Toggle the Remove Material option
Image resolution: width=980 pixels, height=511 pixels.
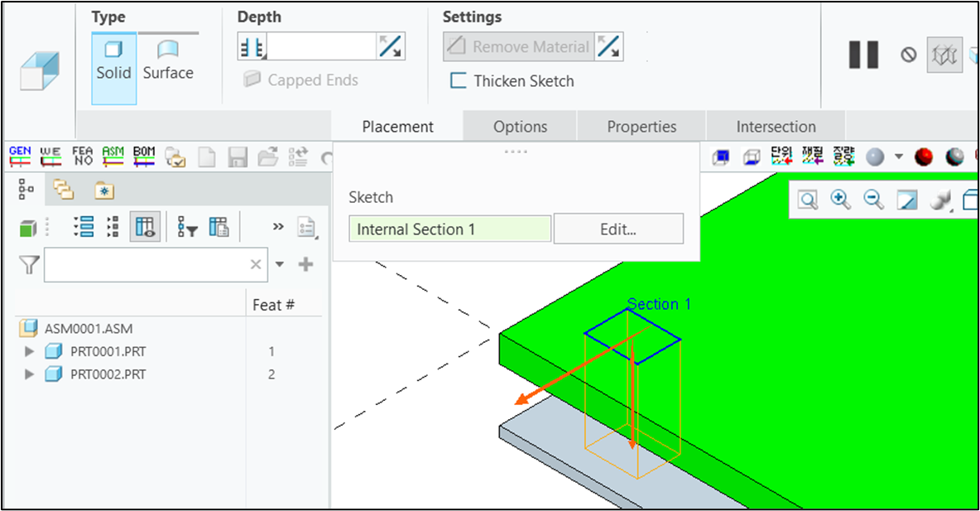click(519, 47)
